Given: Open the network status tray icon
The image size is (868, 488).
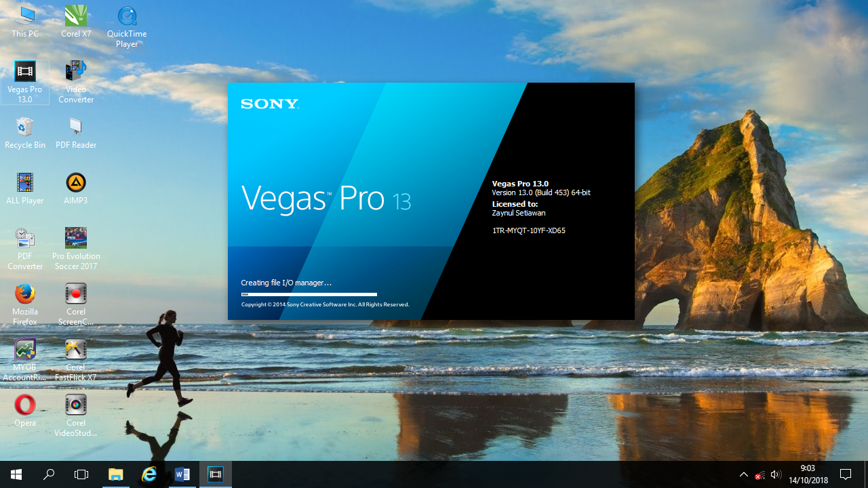Looking at the screenshot, I should [x=760, y=474].
